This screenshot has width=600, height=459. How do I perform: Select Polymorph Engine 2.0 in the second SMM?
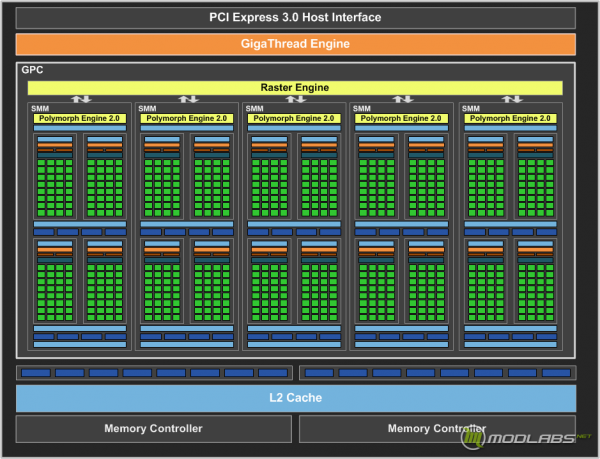187,119
